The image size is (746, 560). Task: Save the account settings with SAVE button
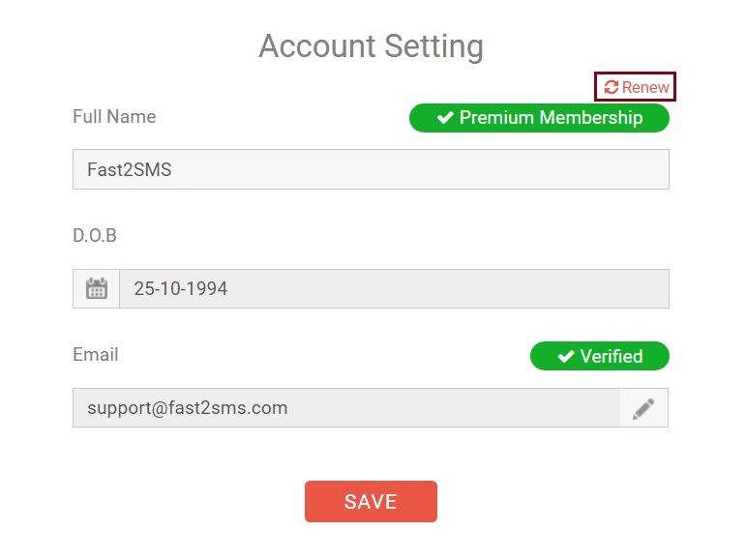click(371, 502)
